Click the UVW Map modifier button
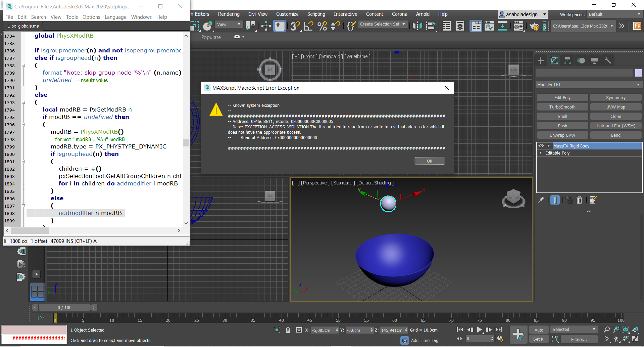 (616, 107)
